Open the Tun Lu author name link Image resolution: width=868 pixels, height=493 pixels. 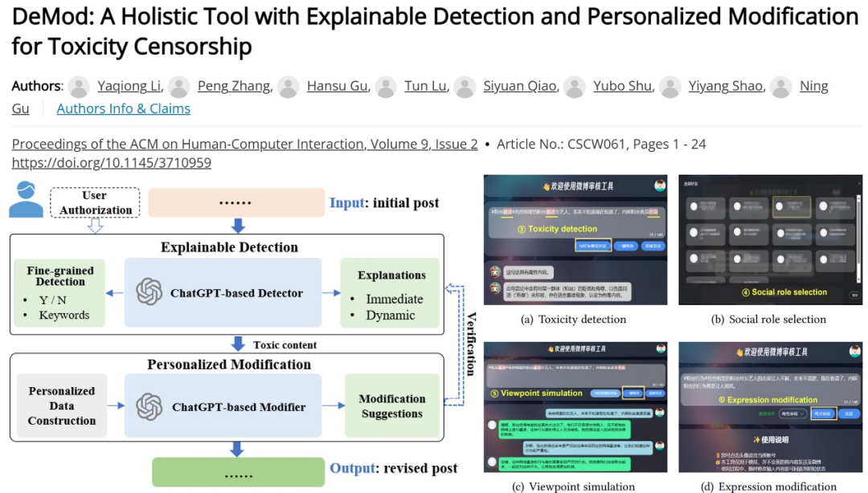pos(426,87)
